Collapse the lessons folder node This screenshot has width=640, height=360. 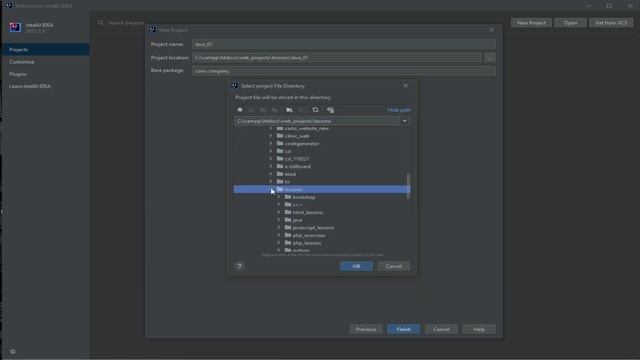click(271, 189)
